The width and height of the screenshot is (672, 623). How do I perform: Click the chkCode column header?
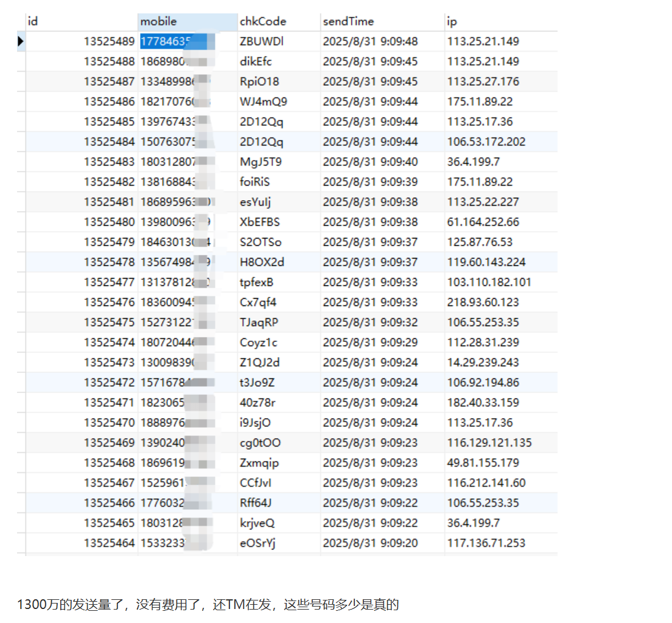click(x=279, y=21)
